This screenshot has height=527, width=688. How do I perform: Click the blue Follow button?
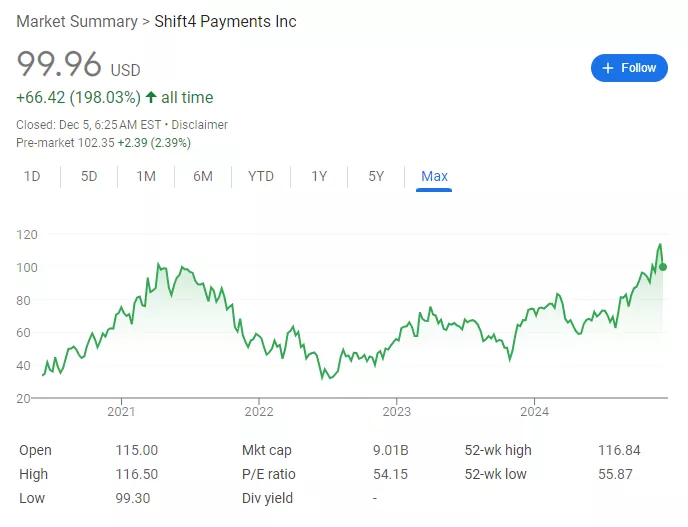(629, 68)
